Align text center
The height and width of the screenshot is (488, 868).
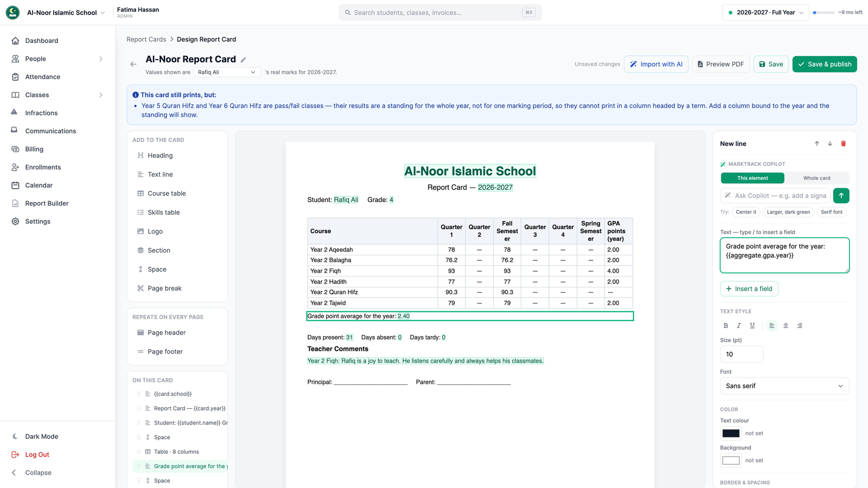click(786, 326)
